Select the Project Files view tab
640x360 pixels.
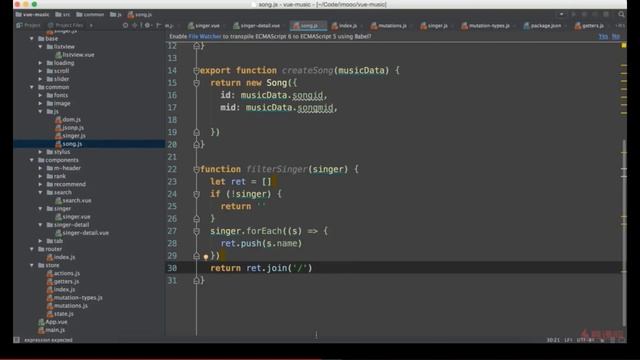click(x=66, y=25)
